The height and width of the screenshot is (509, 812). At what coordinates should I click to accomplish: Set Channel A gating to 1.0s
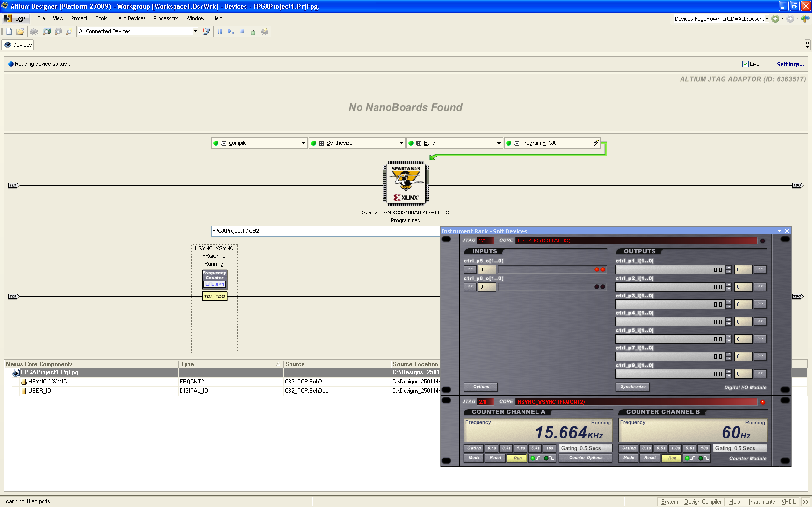[x=521, y=448]
